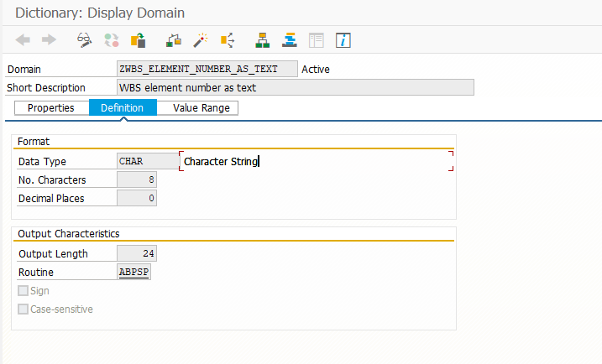Select the Definition tab
602x364 pixels.
122,108
